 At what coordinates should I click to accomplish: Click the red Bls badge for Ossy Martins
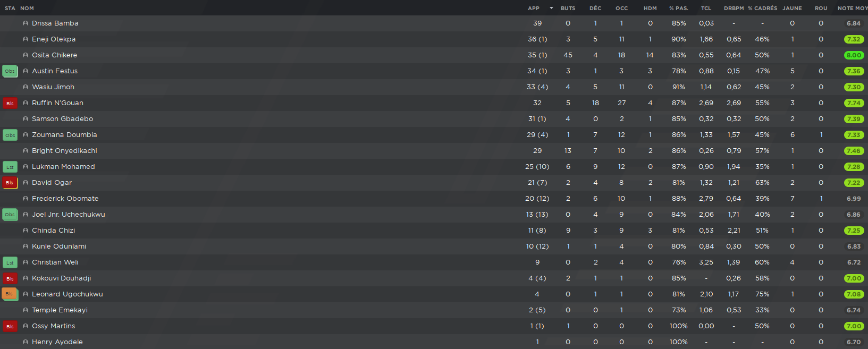click(x=10, y=326)
